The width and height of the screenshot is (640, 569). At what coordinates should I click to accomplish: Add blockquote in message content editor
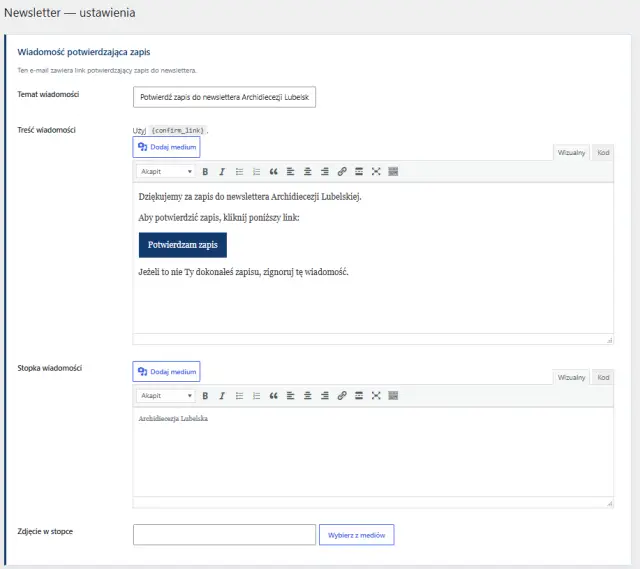pos(273,171)
